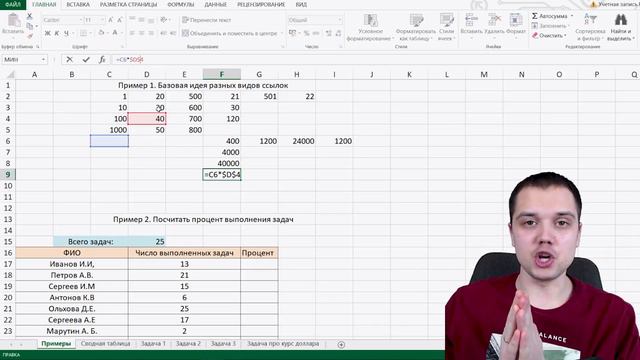Image resolution: width=640 pixels, height=360 pixels.
Task: Toggle 'Перенести текст' wrap text
Action: (x=207, y=20)
